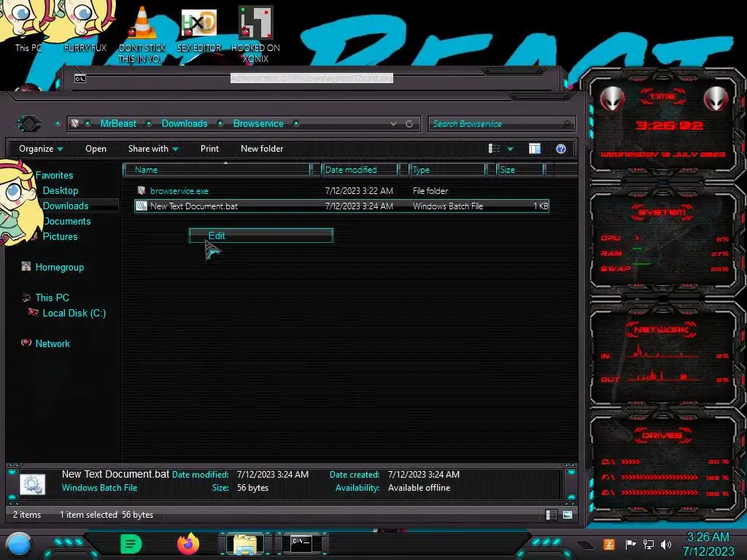Screen dimensions: 747x560
Task: Open the HOOKED ON XONIX desktop shortcut
Action: pos(255,34)
